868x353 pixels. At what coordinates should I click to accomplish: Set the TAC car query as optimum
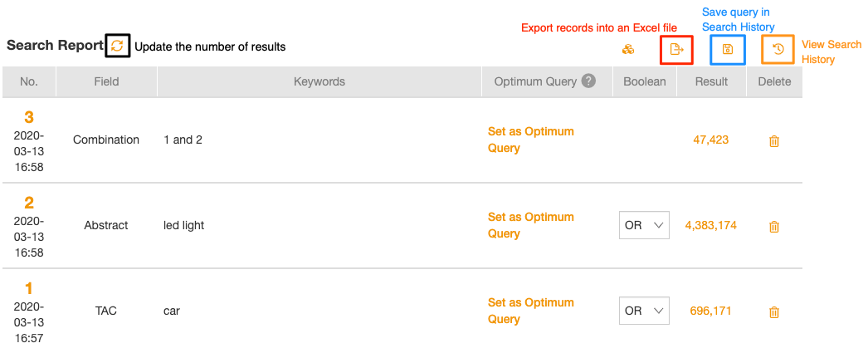tap(530, 311)
